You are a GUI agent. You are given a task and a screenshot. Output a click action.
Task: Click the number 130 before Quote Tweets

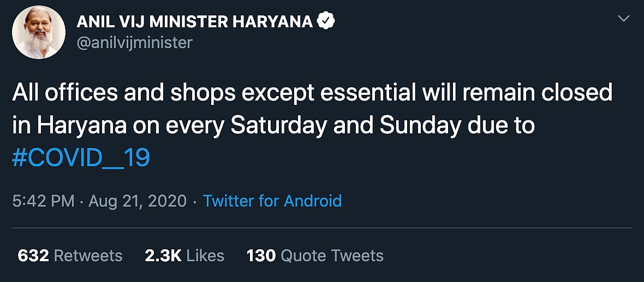(261, 255)
